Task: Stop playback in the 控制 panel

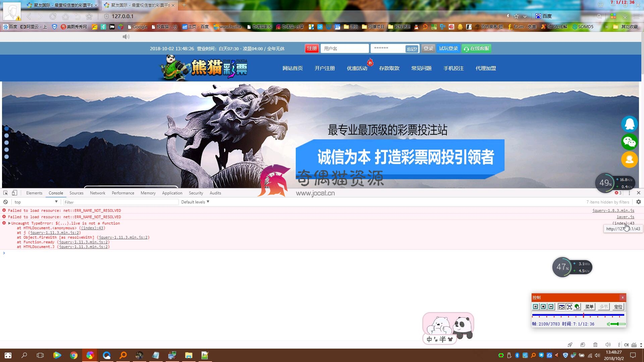Action: coord(543,307)
